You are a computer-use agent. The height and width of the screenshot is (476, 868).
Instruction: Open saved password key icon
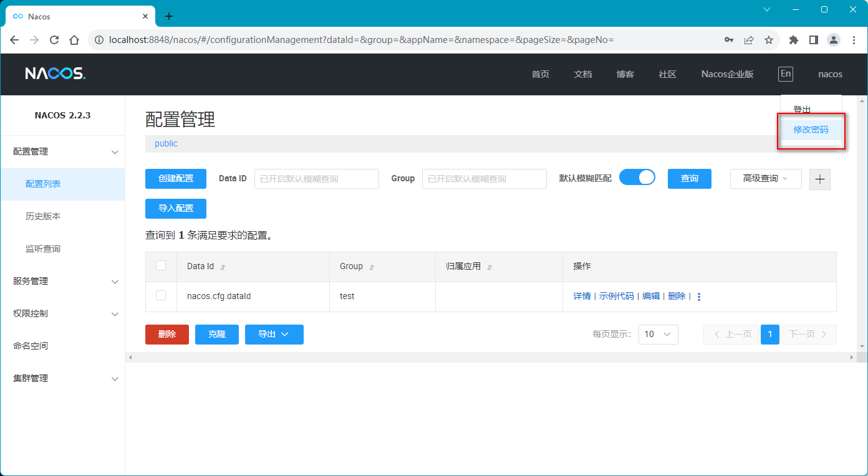[x=729, y=40]
